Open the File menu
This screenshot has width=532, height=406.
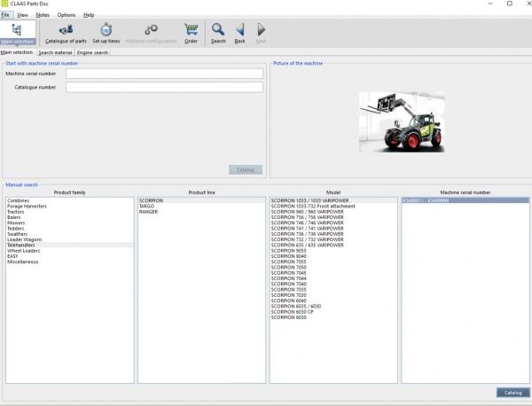coord(5,15)
